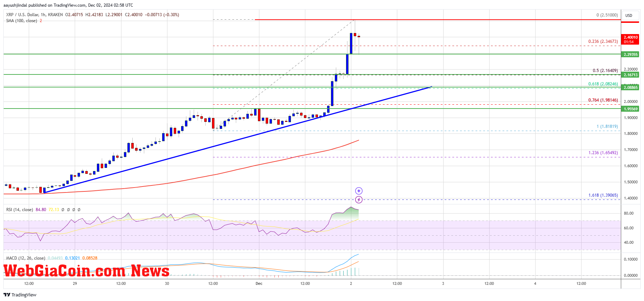Click the RSI scale value 80.00
The image size is (644, 301).
[x=629, y=213]
